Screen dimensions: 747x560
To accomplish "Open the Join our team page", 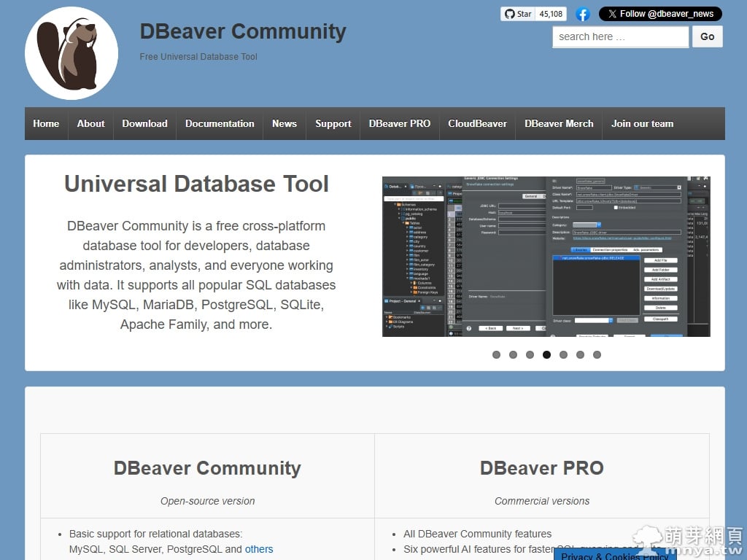I will (642, 124).
